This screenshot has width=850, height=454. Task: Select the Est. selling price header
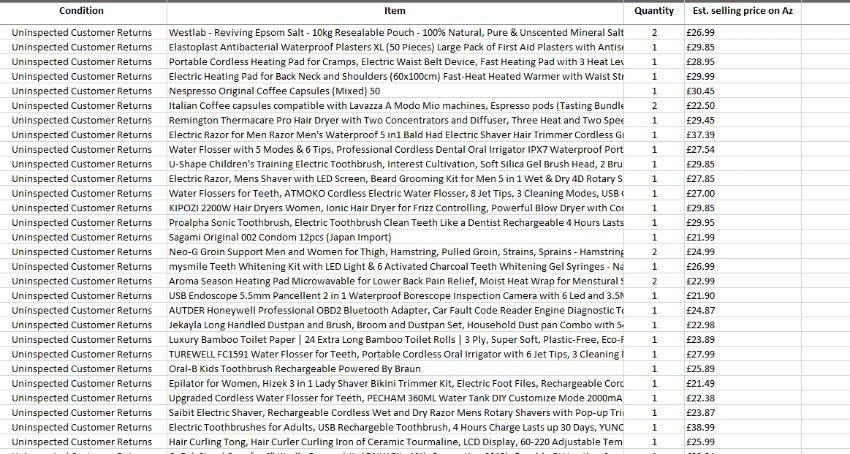pyautogui.click(x=742, y=11)
